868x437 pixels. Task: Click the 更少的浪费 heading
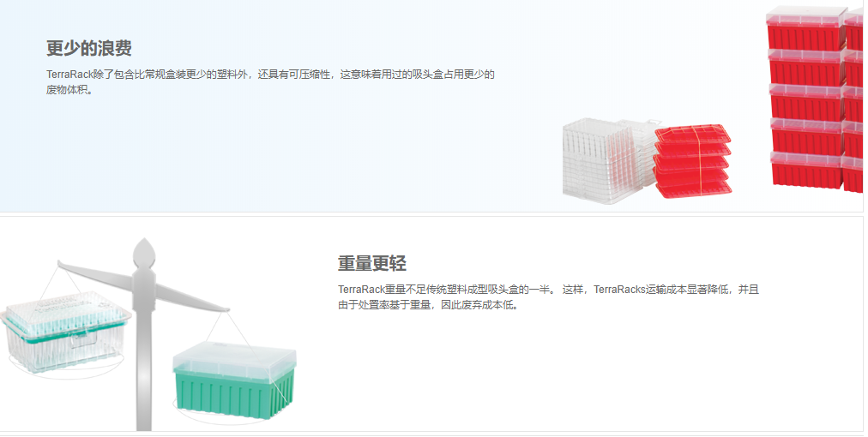(88, 49)
